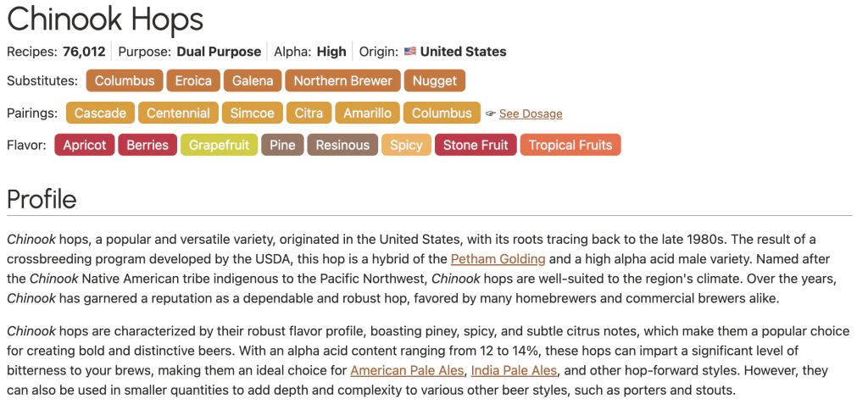Open the See Dosage link
Viewport: 868px width, 404px height.
coord(531,113)
